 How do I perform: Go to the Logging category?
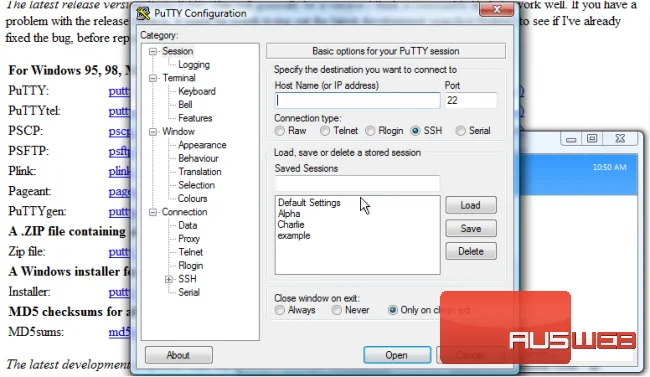[x=194, y=65]
